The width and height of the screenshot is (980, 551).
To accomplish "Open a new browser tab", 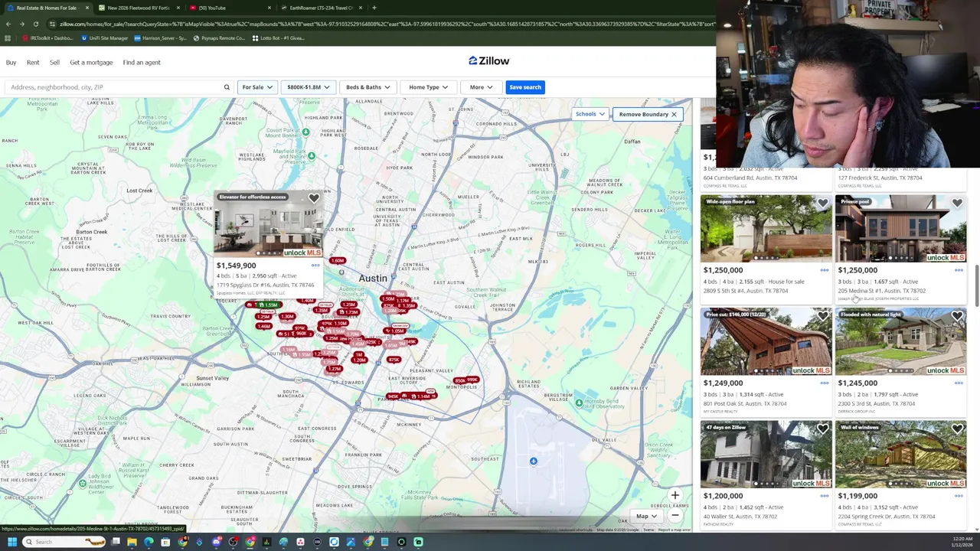I will [x=374, y=8].
